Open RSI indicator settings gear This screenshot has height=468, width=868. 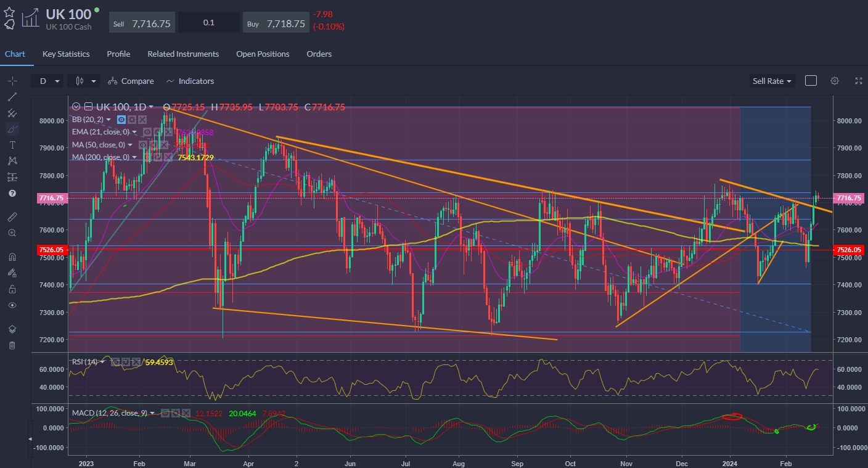[x=126, y=362]
